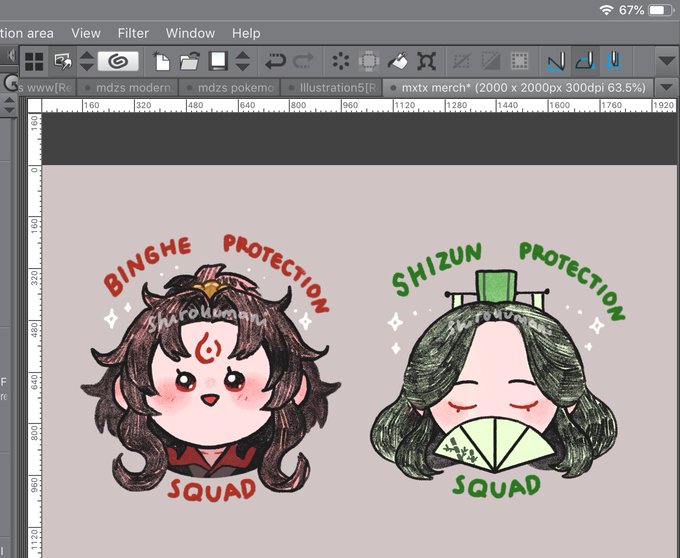Open the Help menu
Screen dimensions: 680x558
coord(246,33)
